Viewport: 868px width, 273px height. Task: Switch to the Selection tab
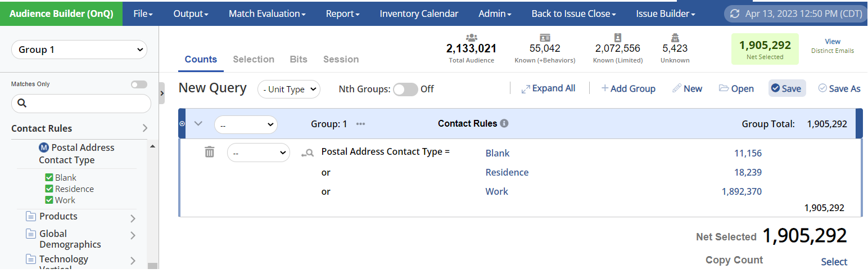(254, 59)
